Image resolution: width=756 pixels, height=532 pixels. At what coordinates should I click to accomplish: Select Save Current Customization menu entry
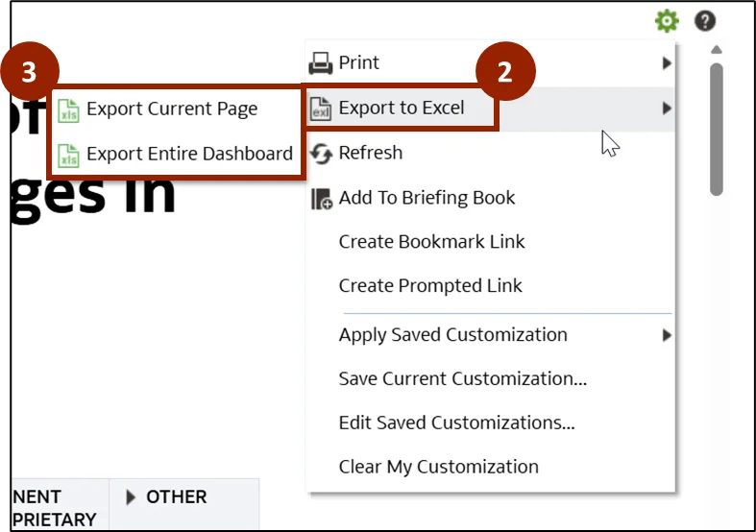(462, 379)
